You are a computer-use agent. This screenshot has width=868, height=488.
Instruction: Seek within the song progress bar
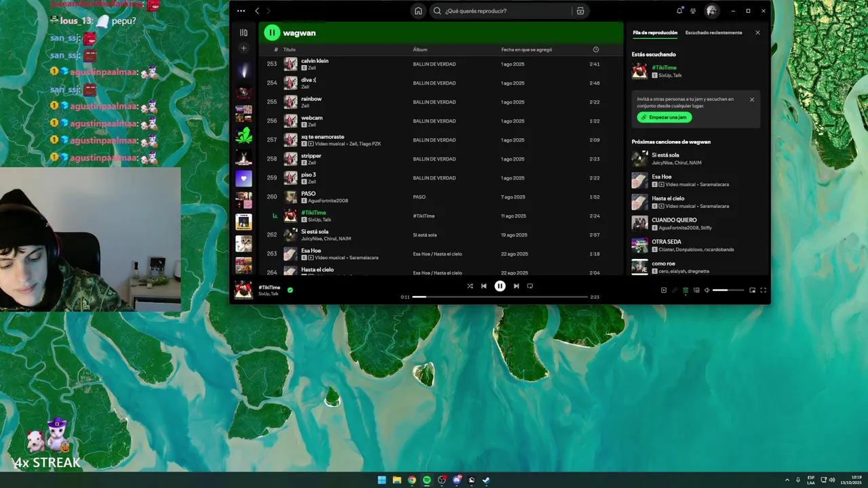(500, 297)
